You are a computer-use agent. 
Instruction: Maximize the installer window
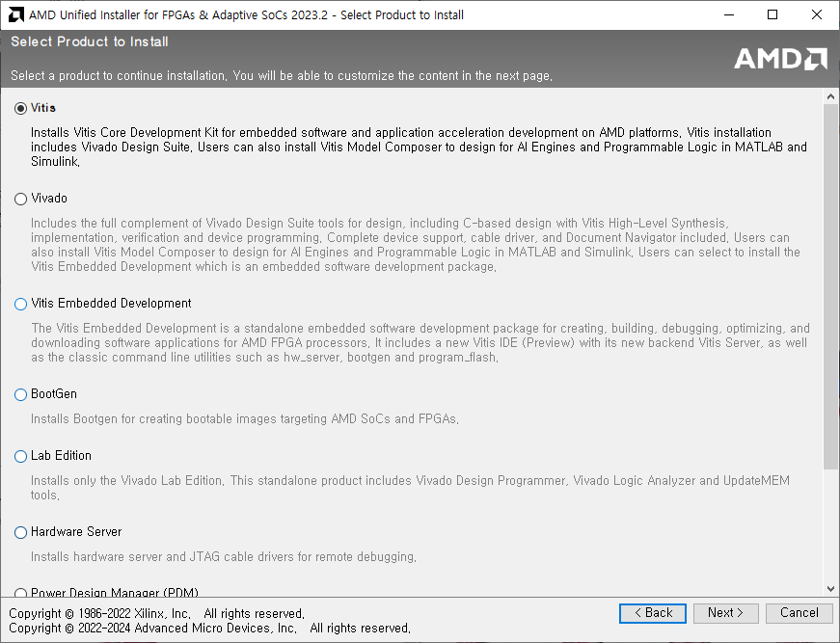pyautogui.click(x=772, y=15)
